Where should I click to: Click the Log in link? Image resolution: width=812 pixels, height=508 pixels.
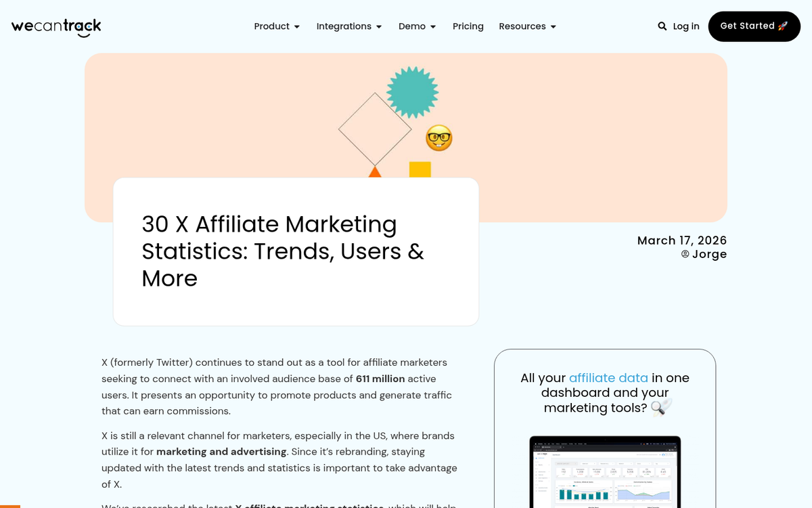point(686,26)
